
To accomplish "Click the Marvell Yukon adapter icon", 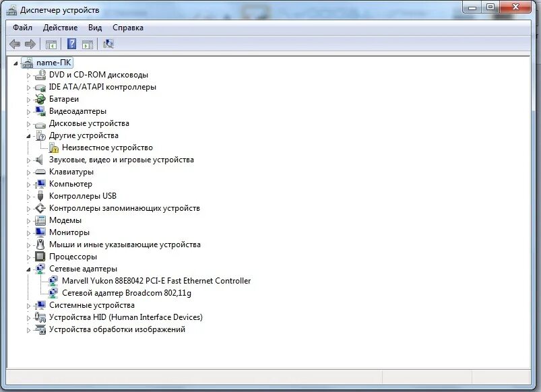I will coord(53,281).
